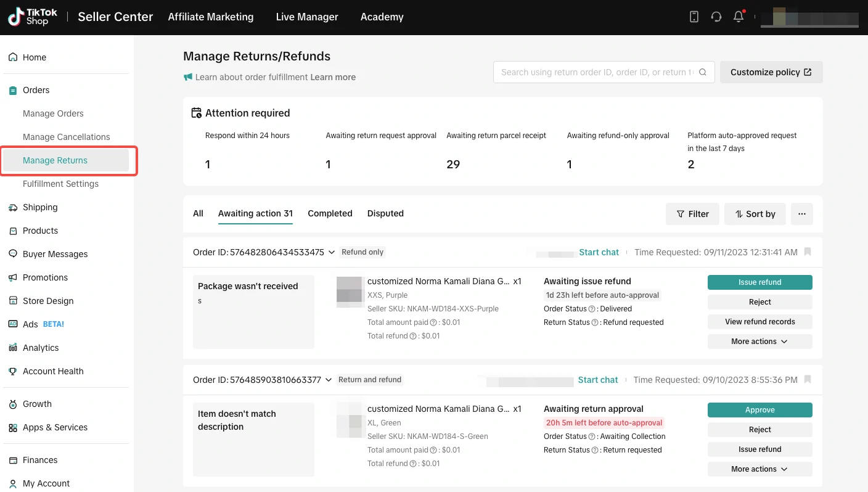Click the return order search field
Viewport: 868px width, 492px height.
(597, 72)
